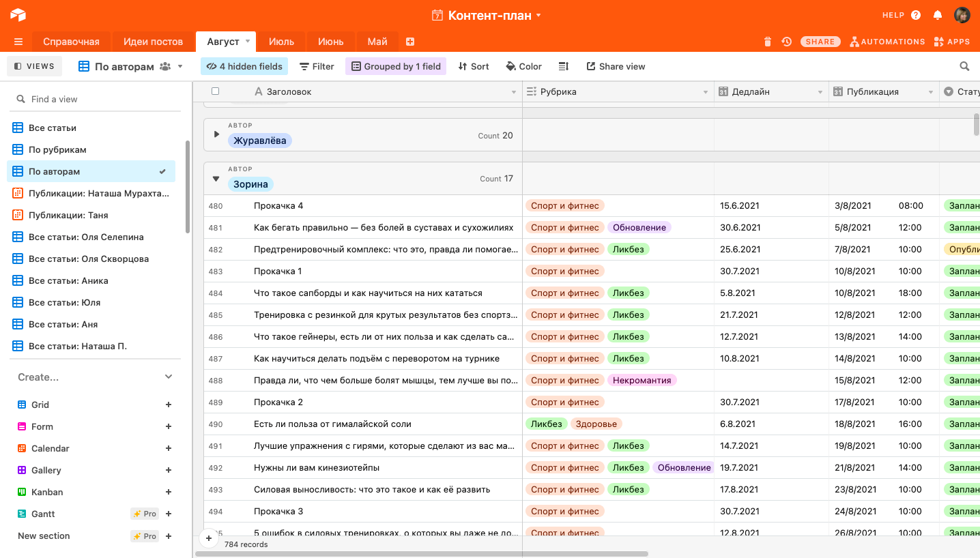Open the notifications bell icon
The image size is (980, 558).
tap(938, 15)
